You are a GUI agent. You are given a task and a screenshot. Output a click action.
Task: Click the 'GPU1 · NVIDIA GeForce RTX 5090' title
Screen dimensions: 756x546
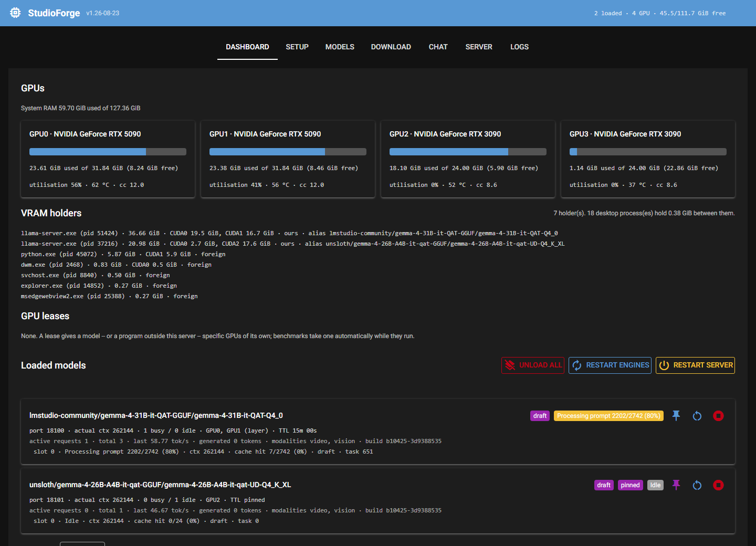(x=265, y=134)
